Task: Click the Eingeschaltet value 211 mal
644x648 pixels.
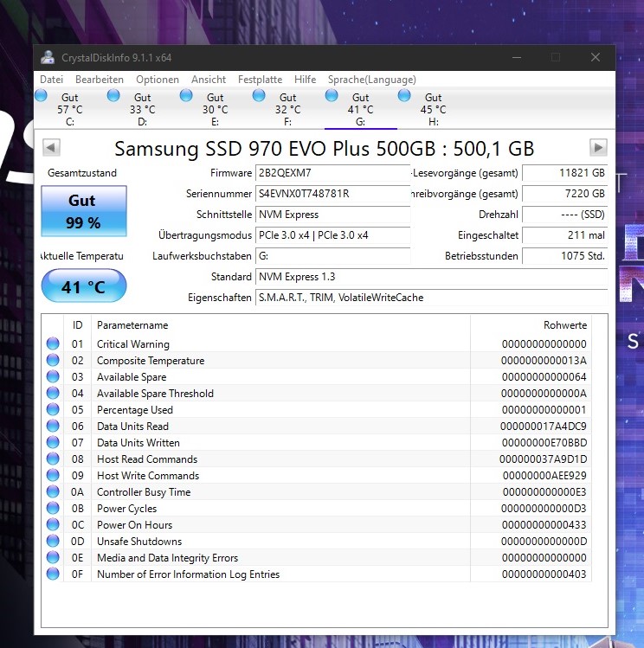Action: coord(565,235)
